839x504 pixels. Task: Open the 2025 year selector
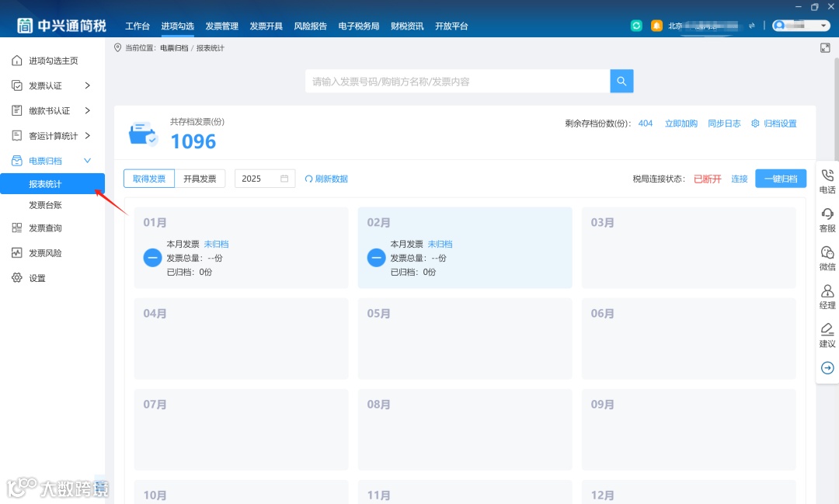265,179
